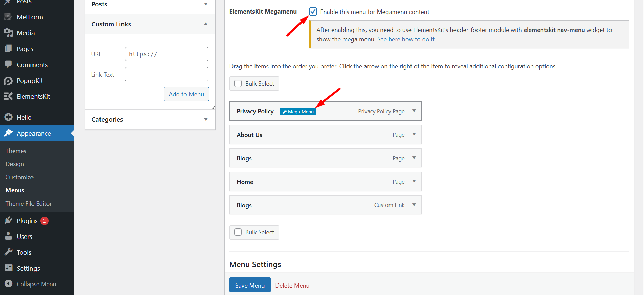Open Comments via its speech bubble icon
The height and width of the screenshot is (295, 644).
pos(8,64)
